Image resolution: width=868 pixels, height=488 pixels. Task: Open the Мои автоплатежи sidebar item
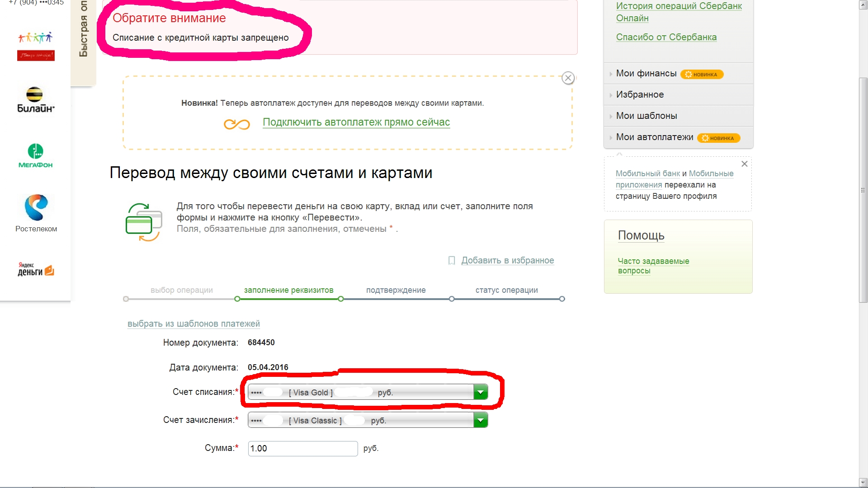coord(654,137)
